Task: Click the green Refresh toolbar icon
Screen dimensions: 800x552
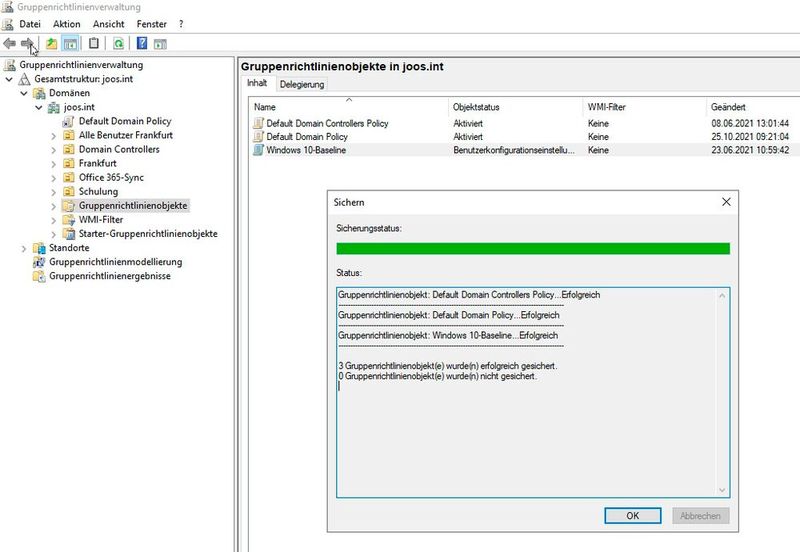Action: (118, 44)
